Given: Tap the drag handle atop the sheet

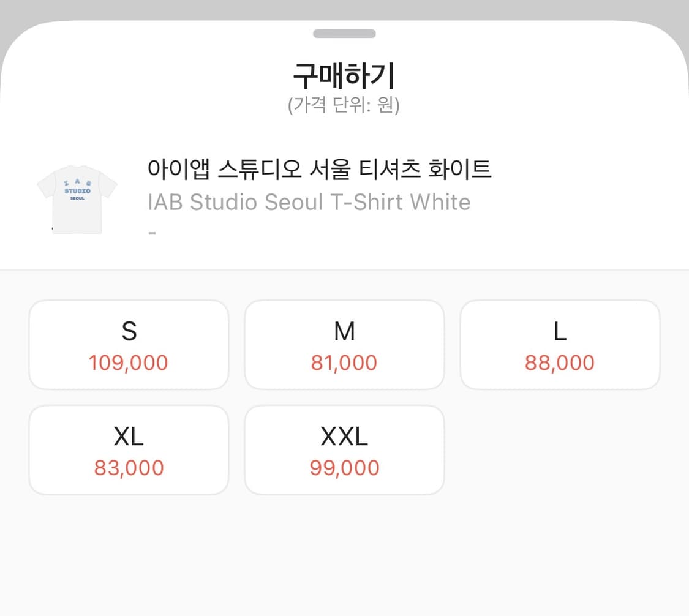Looking at the screenshot, I should pos(344,34).
